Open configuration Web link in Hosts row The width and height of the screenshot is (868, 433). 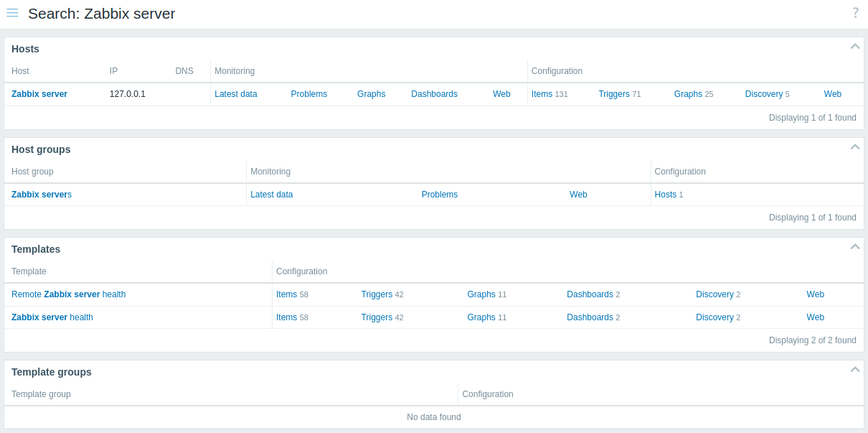pos(833,94)
